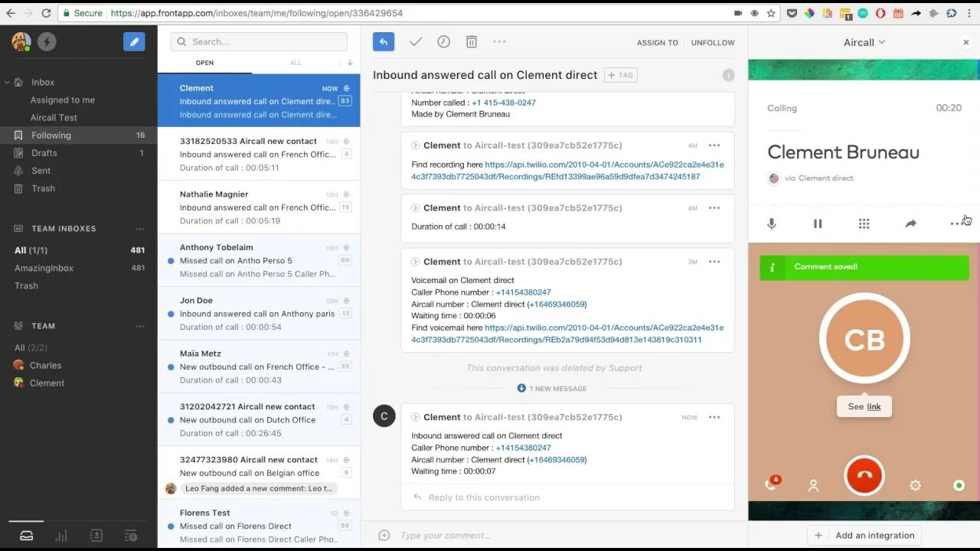Open Maïa Metz outbound call conversation
The image size is (980, 551).
pos(259,367)
